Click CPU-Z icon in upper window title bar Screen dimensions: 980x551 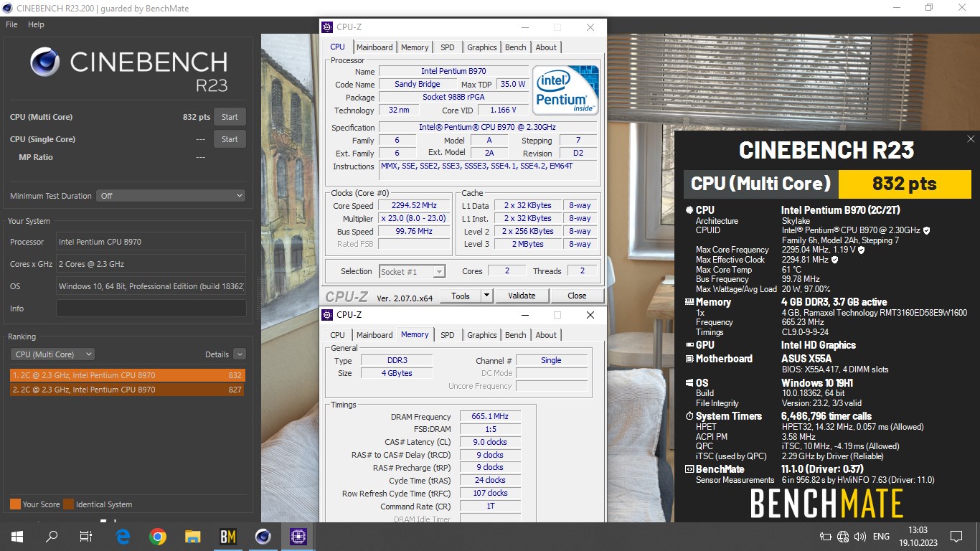click(x=327, y=27)
